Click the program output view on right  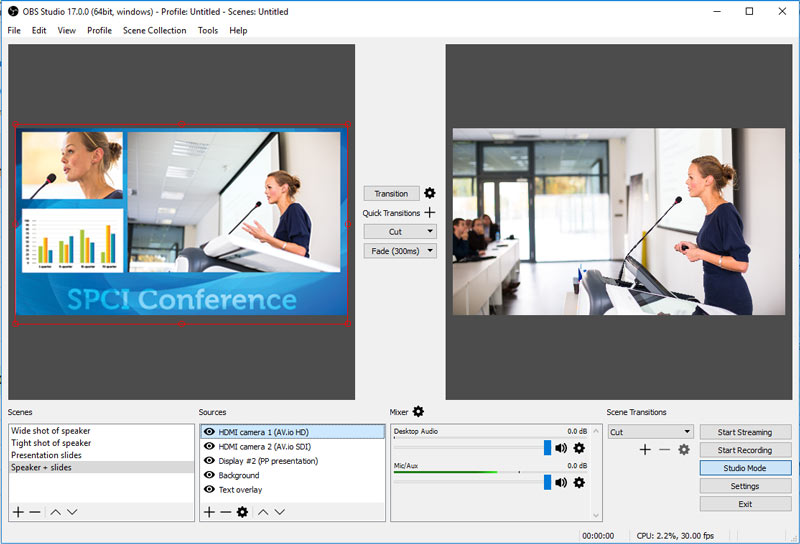tap(619, 221)
